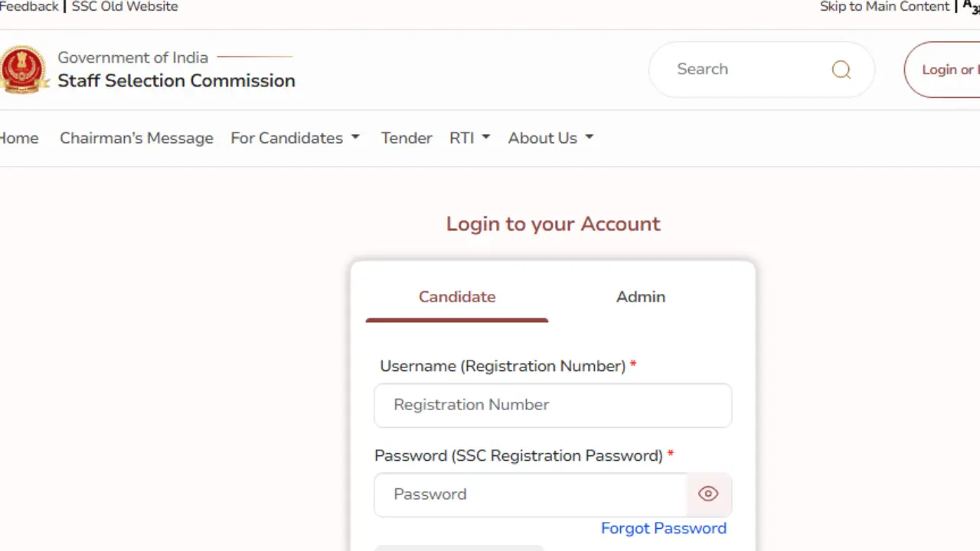980x551 pixels.
Task: Open Chairman's Message page
Action: click(x=136, y=139)
